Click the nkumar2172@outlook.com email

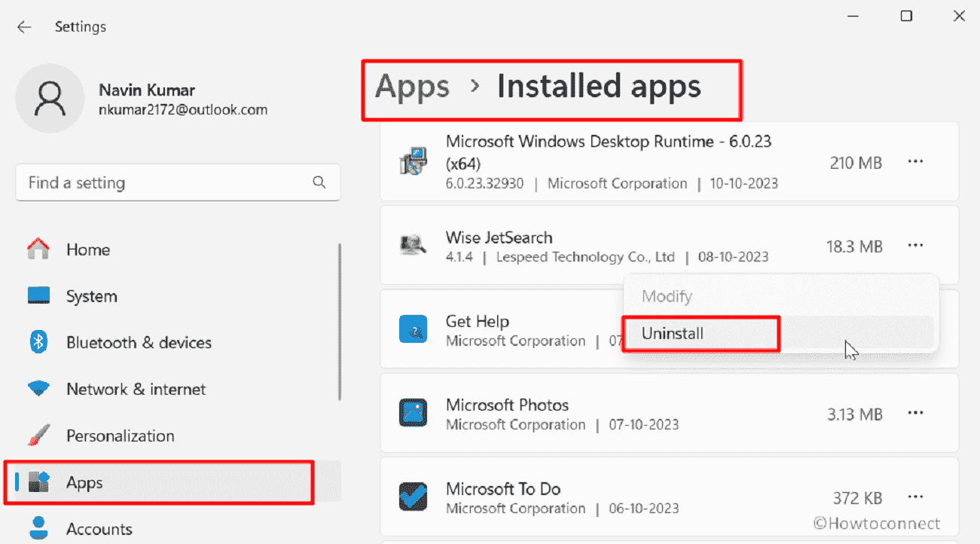tap(183, 110)
